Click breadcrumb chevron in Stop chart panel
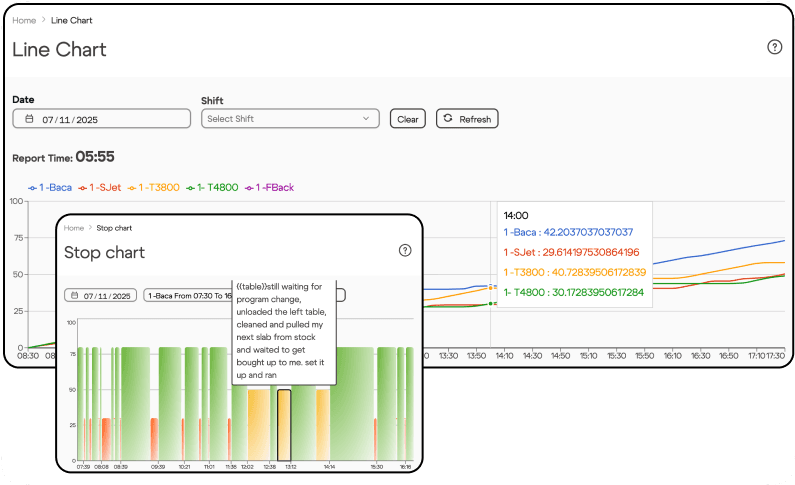The image size is (795, 485). coord(90,228)
